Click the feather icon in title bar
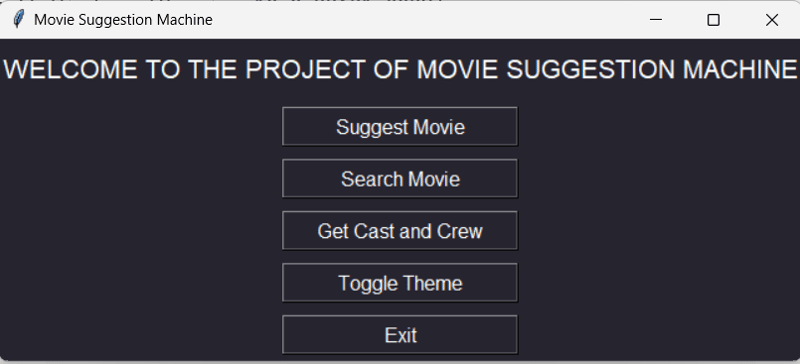The width and height of the screenshot is (800, 364). (x=18, y=20)
